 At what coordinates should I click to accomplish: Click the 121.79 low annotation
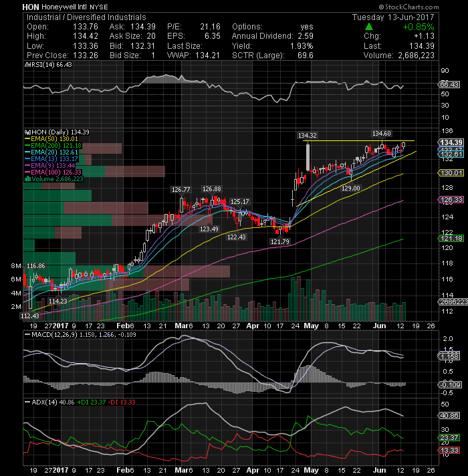tap(280, 241)
